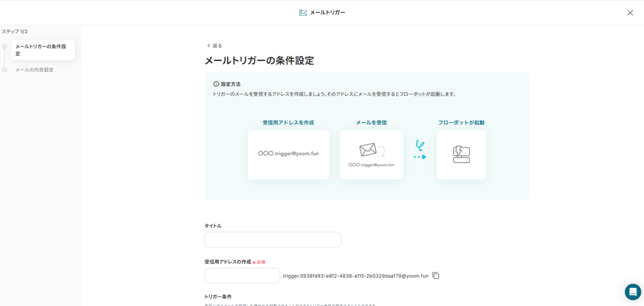Go back using the 戻る link
Image resolution: width=644 pixels, height=306 pixels.
coord(214,46)
